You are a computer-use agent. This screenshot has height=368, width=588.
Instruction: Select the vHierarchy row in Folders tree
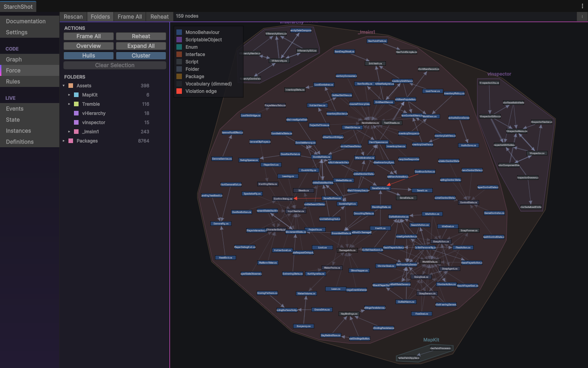coord(115,113)
